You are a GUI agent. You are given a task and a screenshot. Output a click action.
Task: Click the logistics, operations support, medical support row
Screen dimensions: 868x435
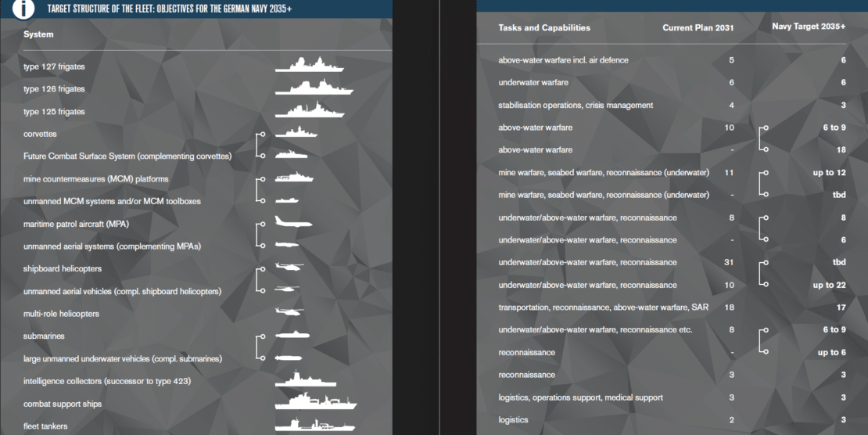[x=580, y=397]
